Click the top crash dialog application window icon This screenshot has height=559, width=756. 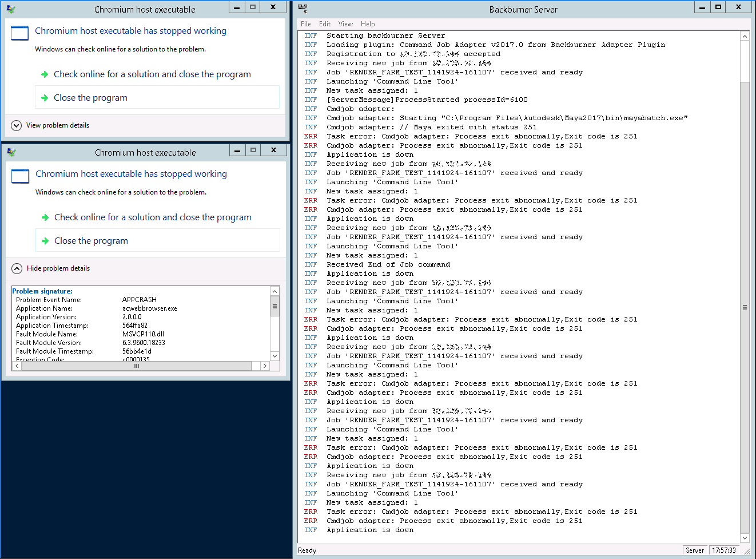pyautogui.click(x=20, y=33)
